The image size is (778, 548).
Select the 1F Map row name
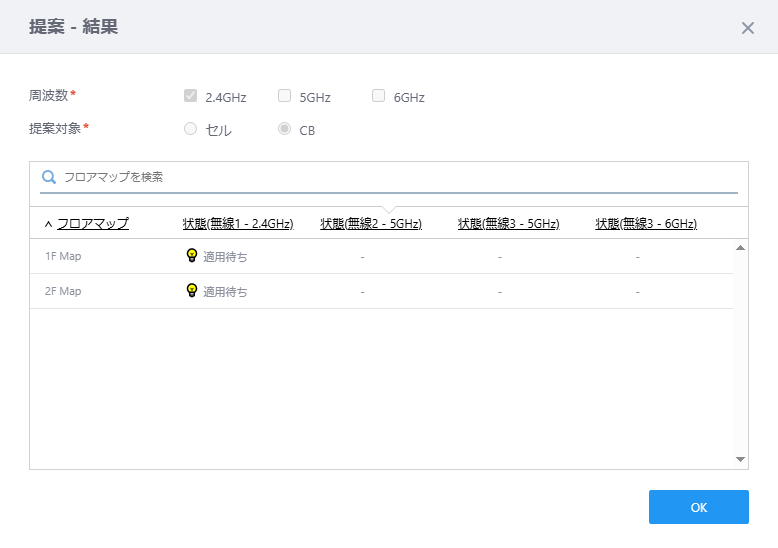[x=63, y=256]
